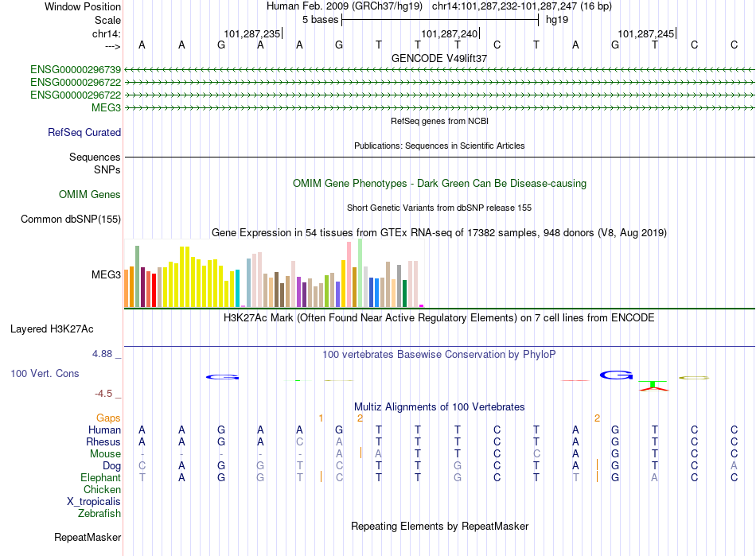The image size is (756, 556).
Task: Select the Dog alignment row label
Action: coord(112,466)
